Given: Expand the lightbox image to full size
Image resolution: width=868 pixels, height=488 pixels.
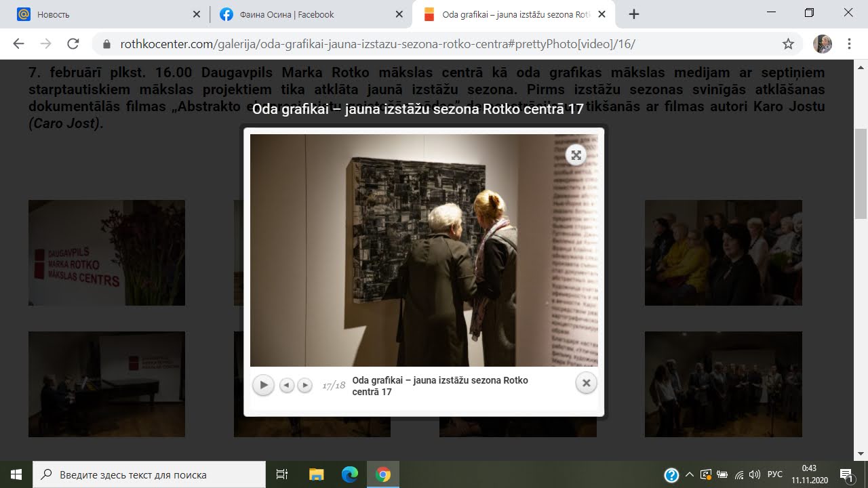Looking at the screenshot, I should [x=576, y=155].
